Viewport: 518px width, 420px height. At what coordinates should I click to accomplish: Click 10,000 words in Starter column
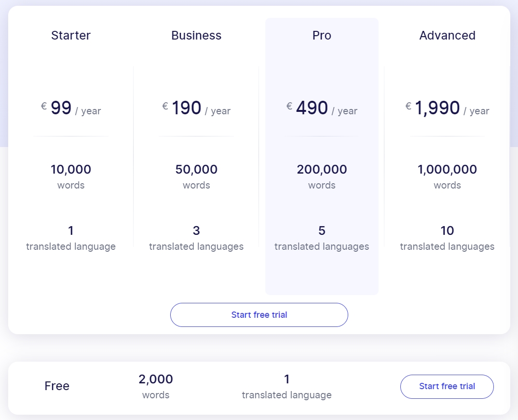(71, 176)
